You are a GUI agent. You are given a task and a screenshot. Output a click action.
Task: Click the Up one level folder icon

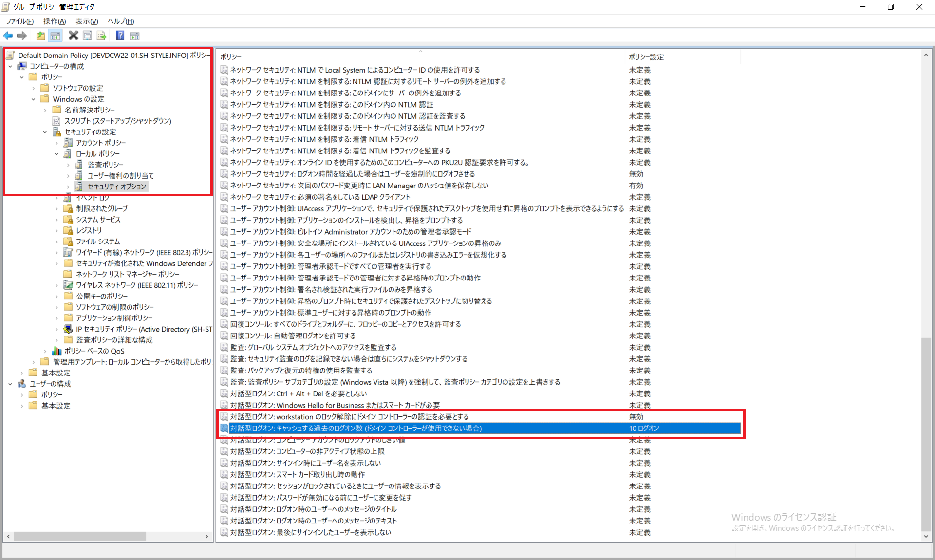coord(40,36)
